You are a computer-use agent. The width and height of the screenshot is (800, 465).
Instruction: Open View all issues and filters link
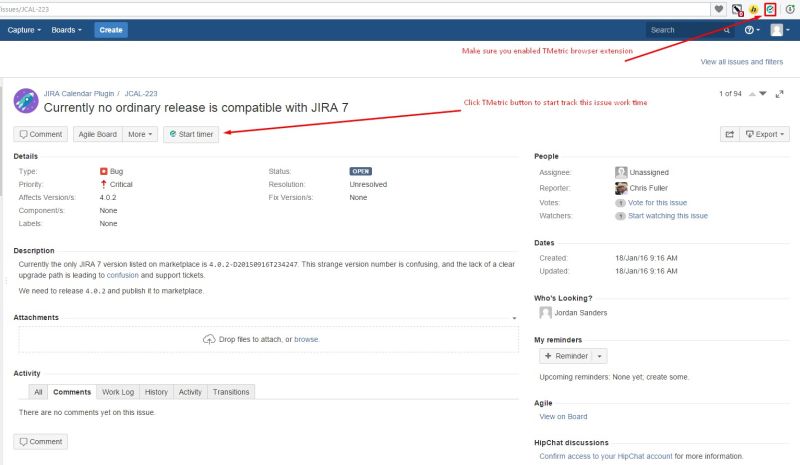pos(742,62)
